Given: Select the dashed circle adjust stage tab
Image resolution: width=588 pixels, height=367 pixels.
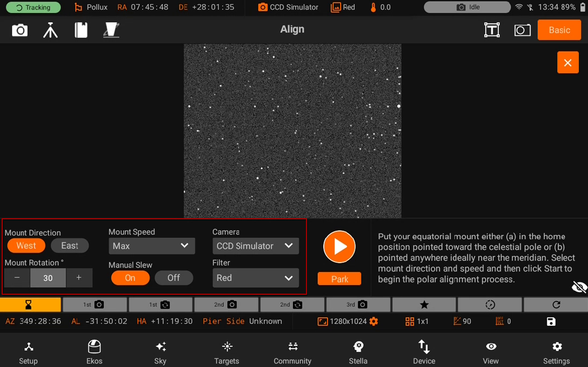Looking at the screenshot, I should [x=490, y=305].
